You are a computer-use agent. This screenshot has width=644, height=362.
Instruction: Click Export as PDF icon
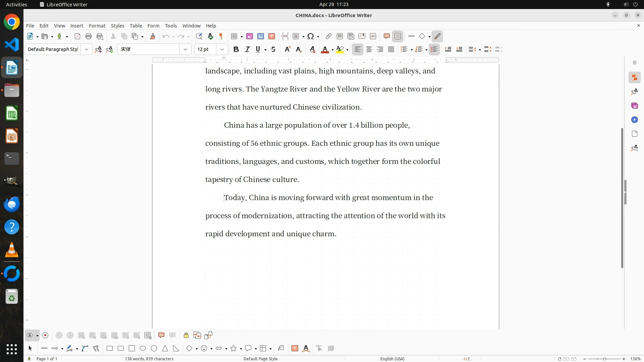click(x=77, y=36)
